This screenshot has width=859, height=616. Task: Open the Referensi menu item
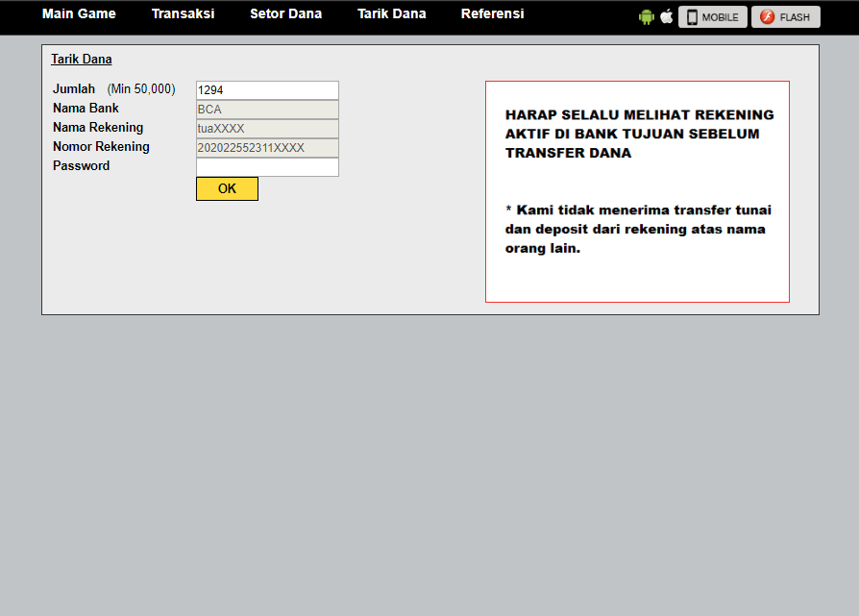(493, 13)
